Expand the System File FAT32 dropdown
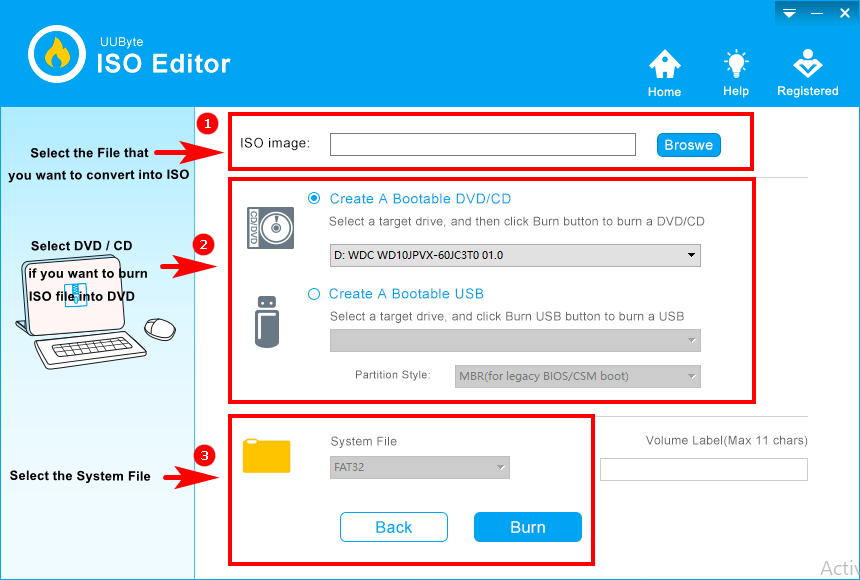860x580 pixels. click(x=420, y=468)
